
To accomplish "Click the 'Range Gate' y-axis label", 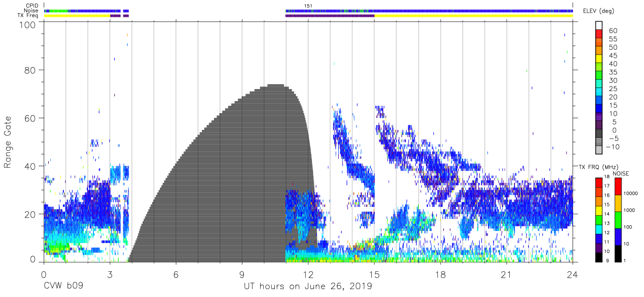I will coord(8,142).
